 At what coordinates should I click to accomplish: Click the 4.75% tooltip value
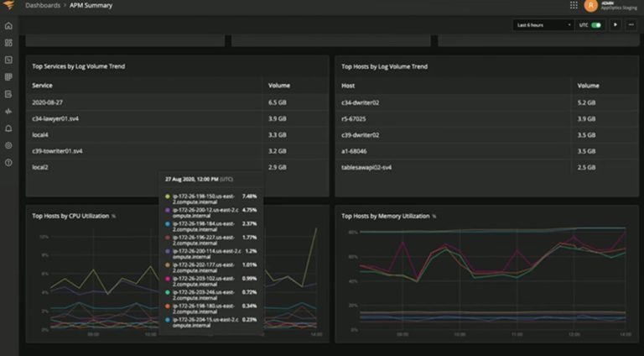click(250, 210)
